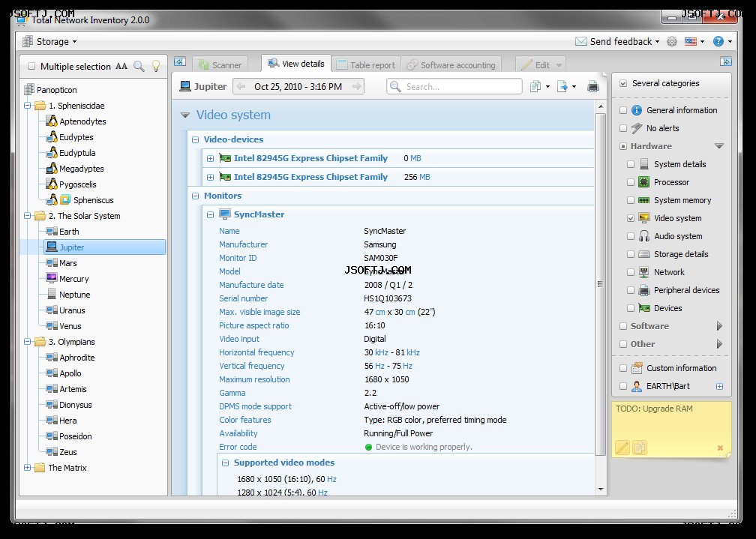Screen dimensions: 756x539
Task: Enable the Custom information checkbox
Action: [623, 368]
